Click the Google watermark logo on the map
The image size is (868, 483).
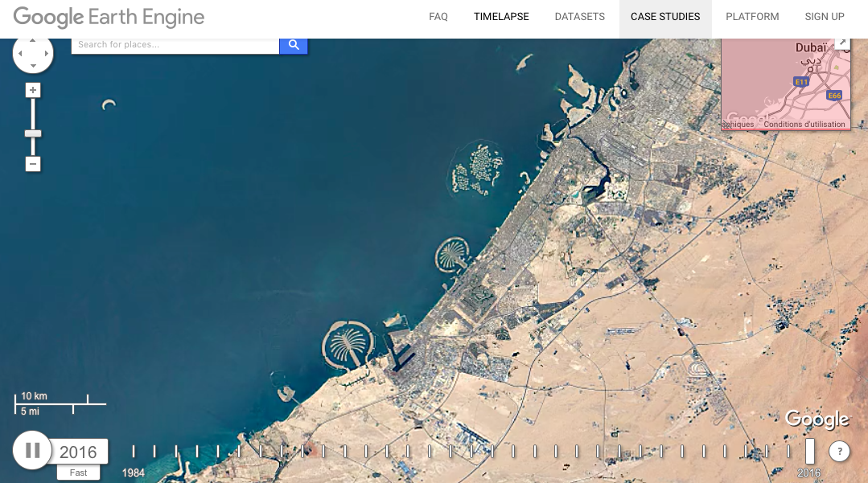coord(817,420)
